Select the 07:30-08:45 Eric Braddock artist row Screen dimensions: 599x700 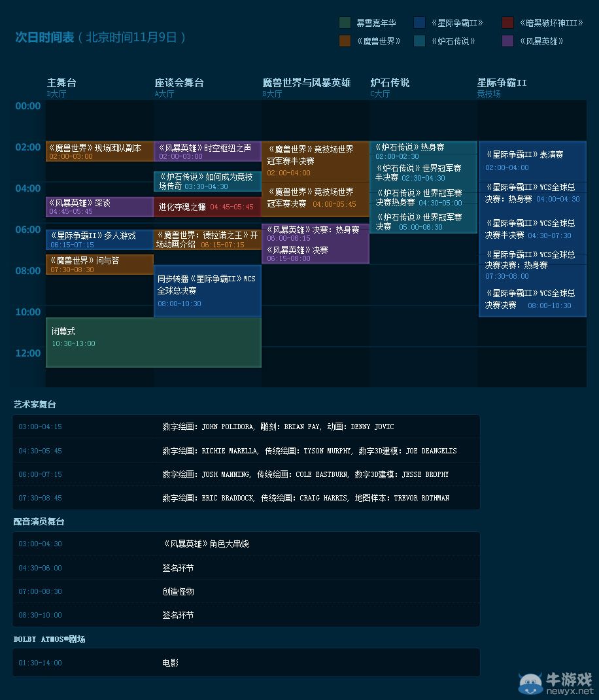[x=246, y=498]
